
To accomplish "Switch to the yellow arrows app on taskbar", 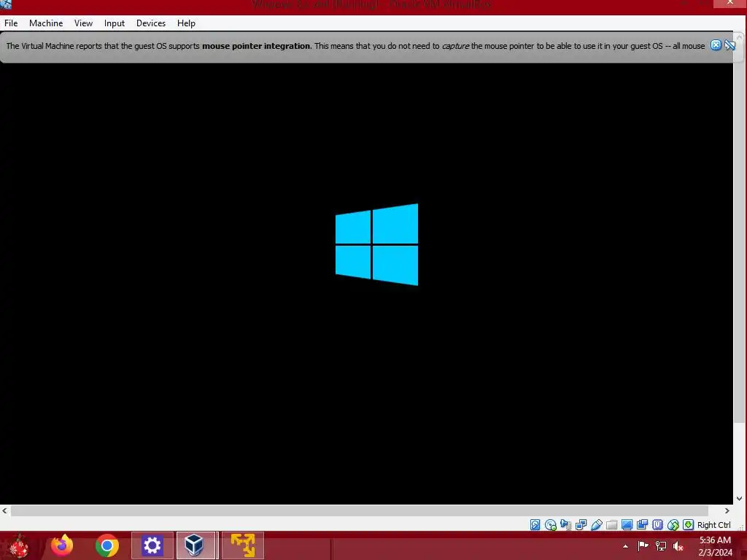I will point(242,545).
